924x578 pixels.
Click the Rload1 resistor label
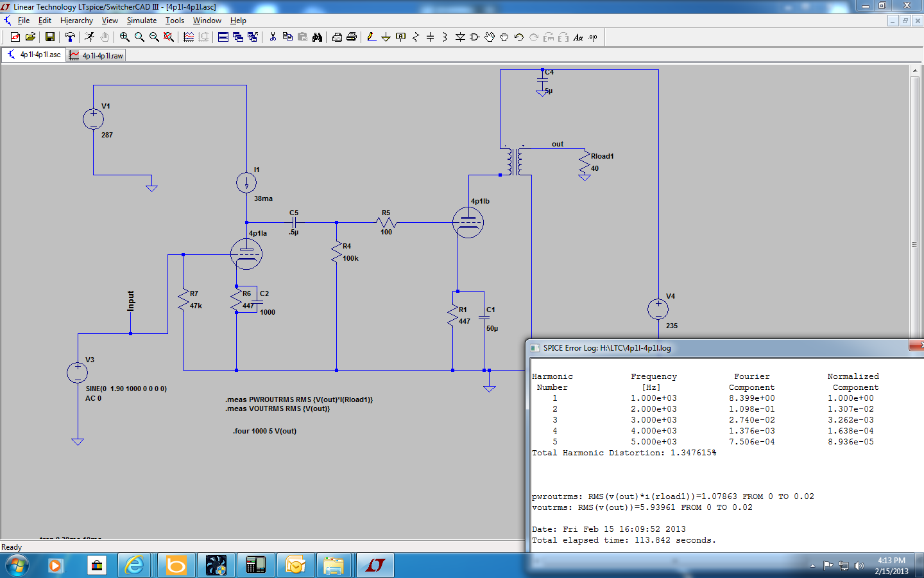point(603,156)
